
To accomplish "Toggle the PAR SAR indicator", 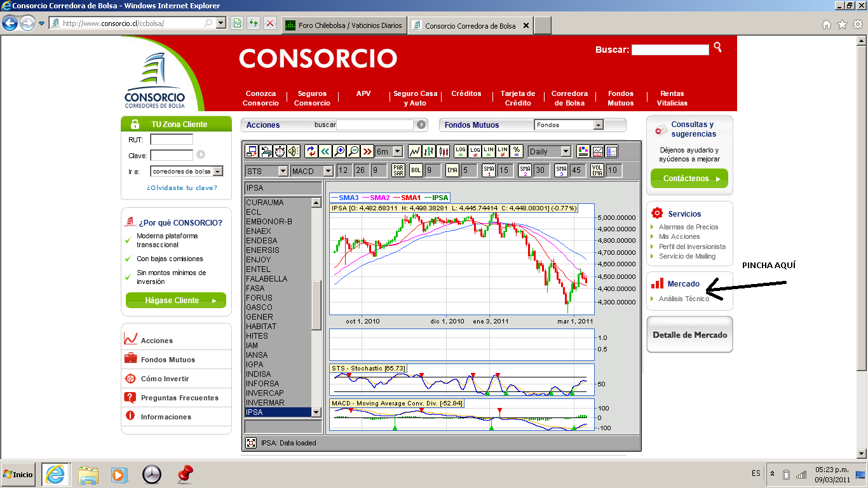I will [x=398, y=170].
